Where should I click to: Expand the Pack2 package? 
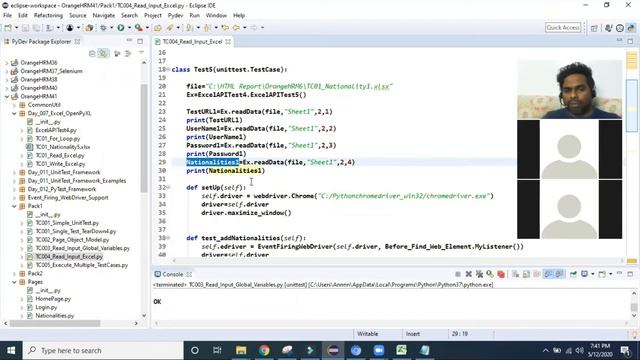pyautogui.click(x=14, y=273)
